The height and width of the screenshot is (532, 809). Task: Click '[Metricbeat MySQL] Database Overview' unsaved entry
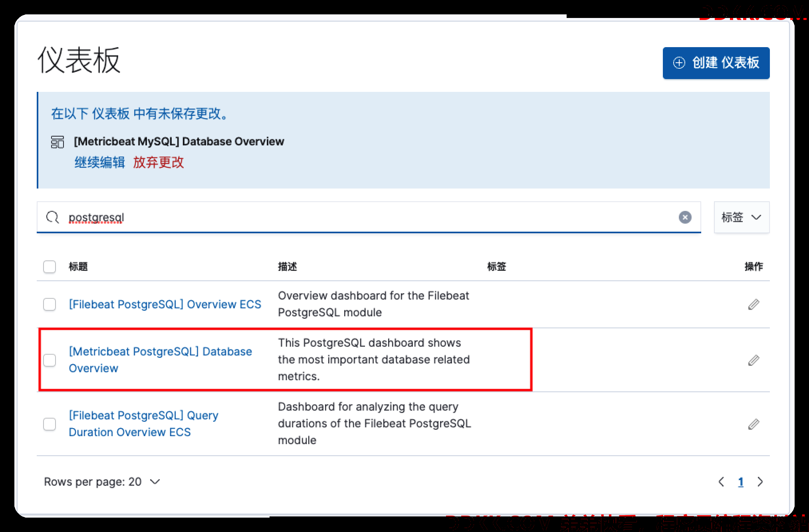tap(179, 141)
